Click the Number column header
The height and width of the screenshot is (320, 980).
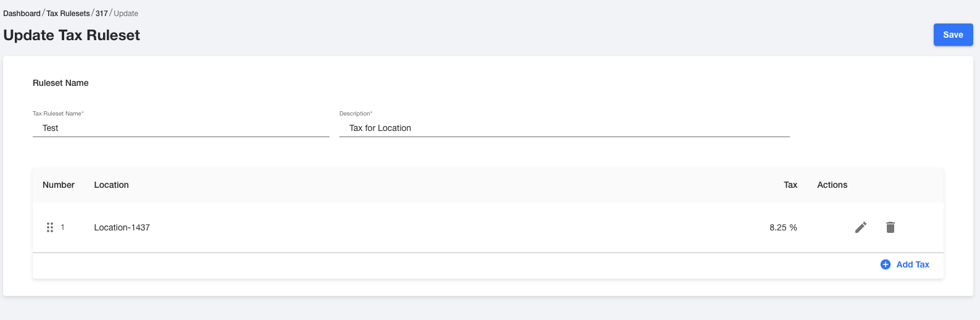(x=59, y=185)
